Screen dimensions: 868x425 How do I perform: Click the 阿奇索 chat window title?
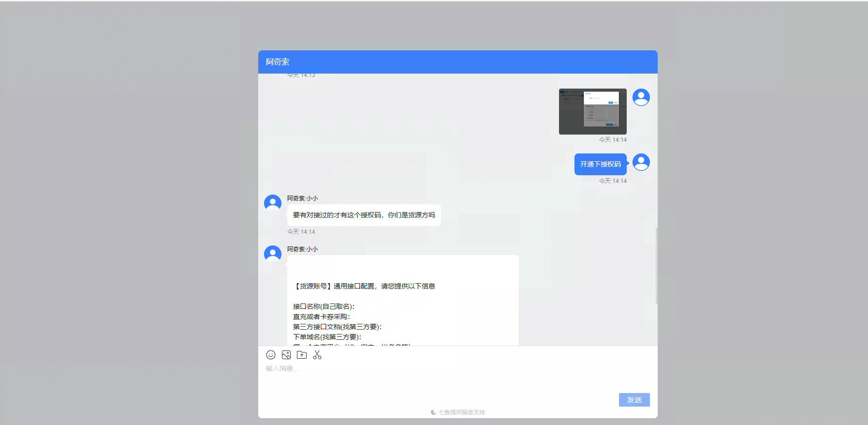point(278,62)
